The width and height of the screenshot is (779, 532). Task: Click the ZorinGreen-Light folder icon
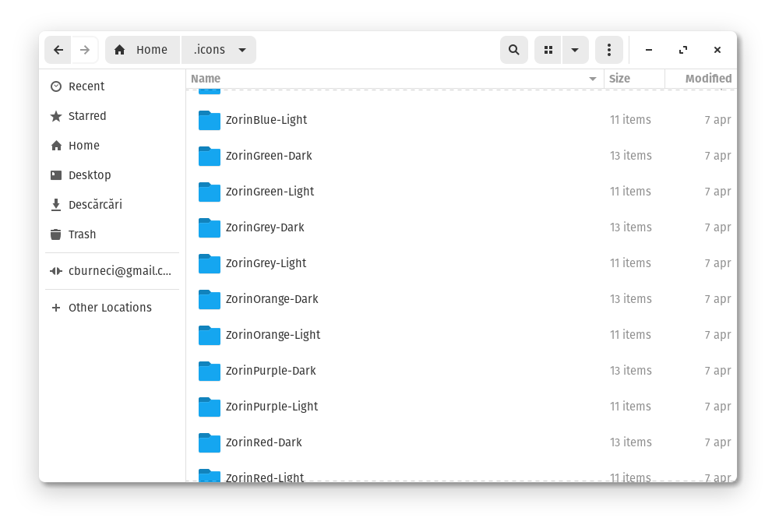coord(209,192)
